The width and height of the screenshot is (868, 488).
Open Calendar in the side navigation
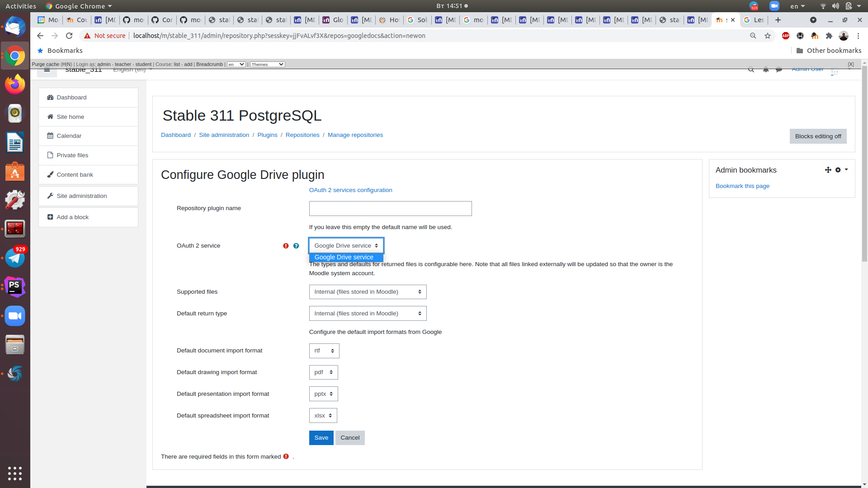(x=88, y=136)
